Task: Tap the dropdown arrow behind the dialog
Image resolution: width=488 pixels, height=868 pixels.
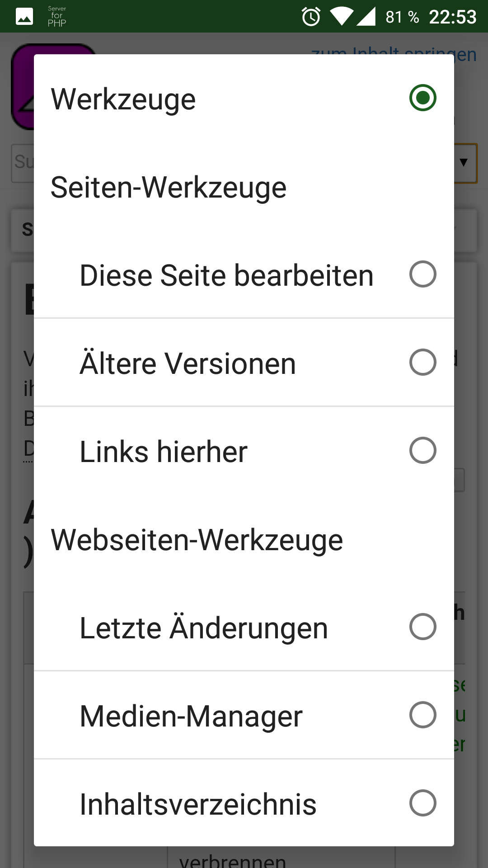Action: tap(464, 163)
